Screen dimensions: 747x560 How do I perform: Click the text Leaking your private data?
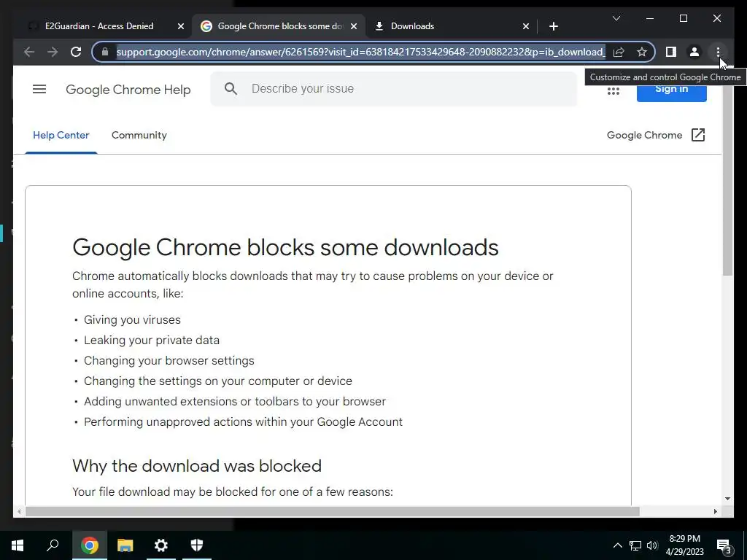[152, 341]
